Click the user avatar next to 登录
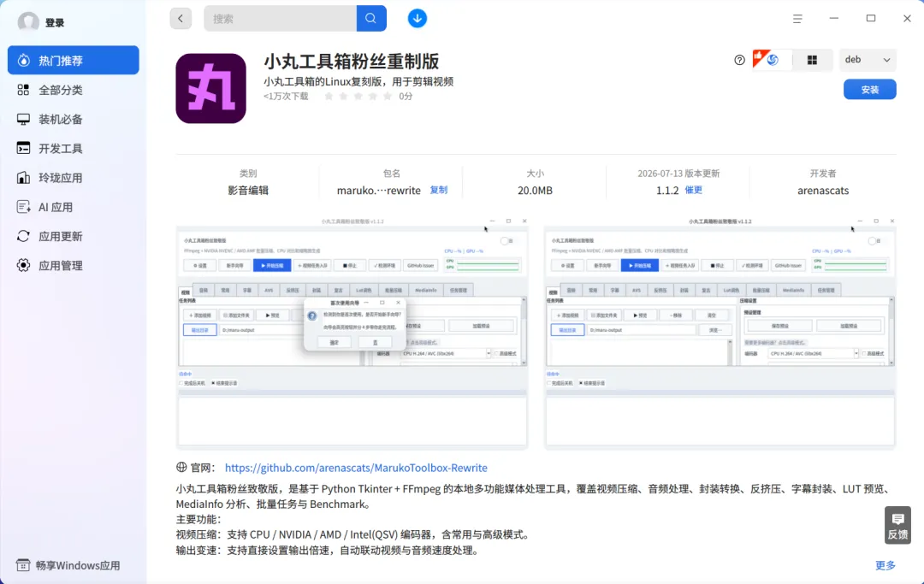 [28, 22]
